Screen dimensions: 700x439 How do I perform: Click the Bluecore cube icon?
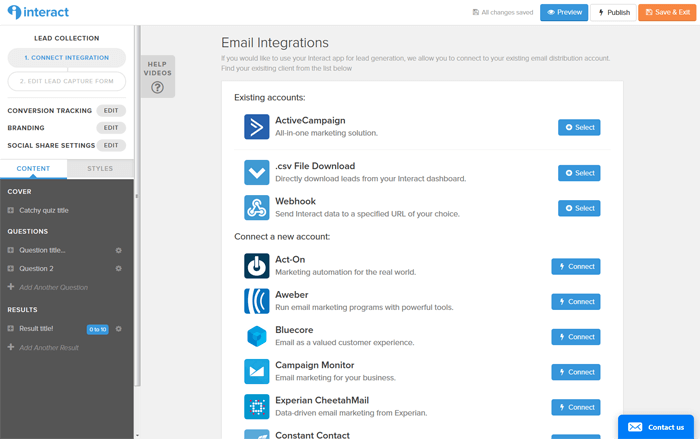coord(257,336)
